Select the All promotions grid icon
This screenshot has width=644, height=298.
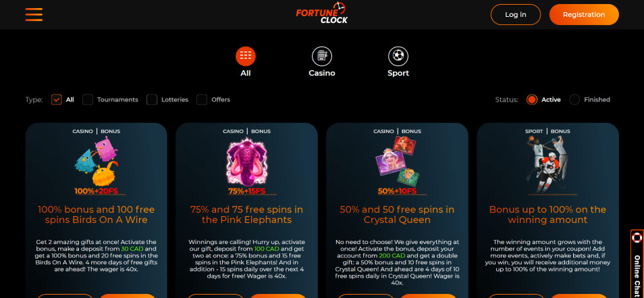pos(246,56)
